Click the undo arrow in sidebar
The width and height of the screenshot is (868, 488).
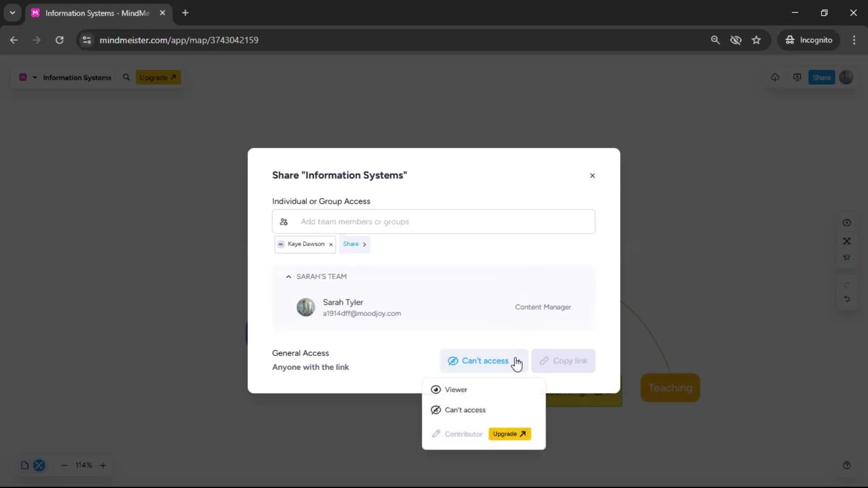pyautogui.click(x=847, y=299)
